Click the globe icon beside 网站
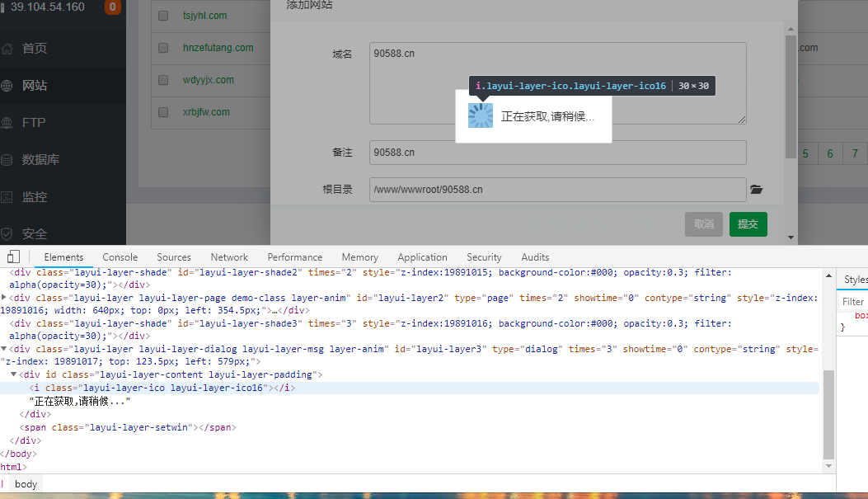 click(x=7, y=86)
